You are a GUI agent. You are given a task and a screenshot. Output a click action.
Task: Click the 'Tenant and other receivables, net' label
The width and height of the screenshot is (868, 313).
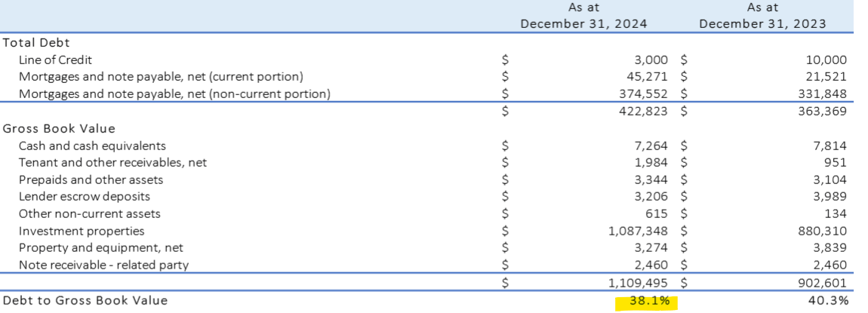tap(112, 162)
